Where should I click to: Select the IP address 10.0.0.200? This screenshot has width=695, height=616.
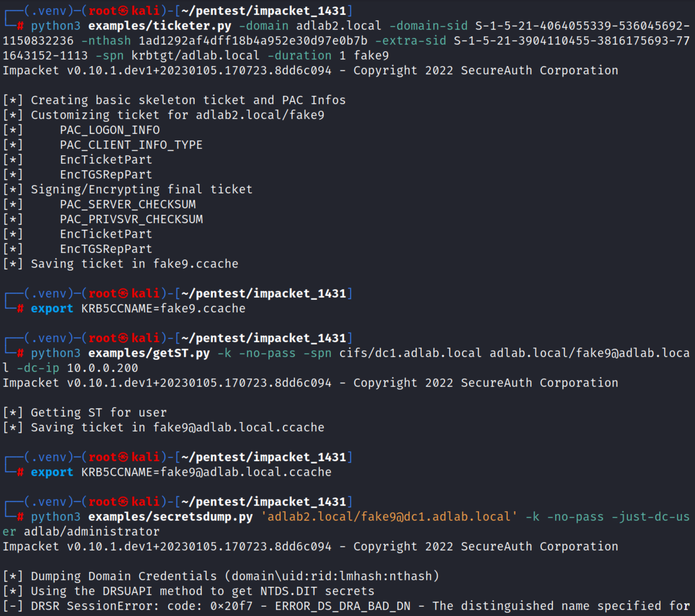click(x=103, y=368)
